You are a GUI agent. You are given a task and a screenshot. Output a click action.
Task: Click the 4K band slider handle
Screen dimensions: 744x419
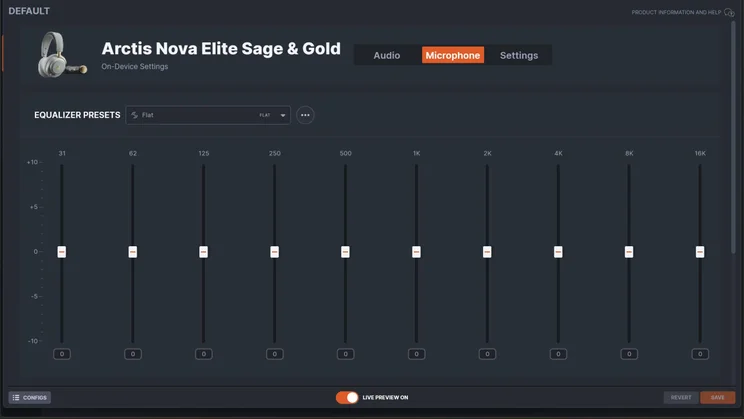coord(558,251)
